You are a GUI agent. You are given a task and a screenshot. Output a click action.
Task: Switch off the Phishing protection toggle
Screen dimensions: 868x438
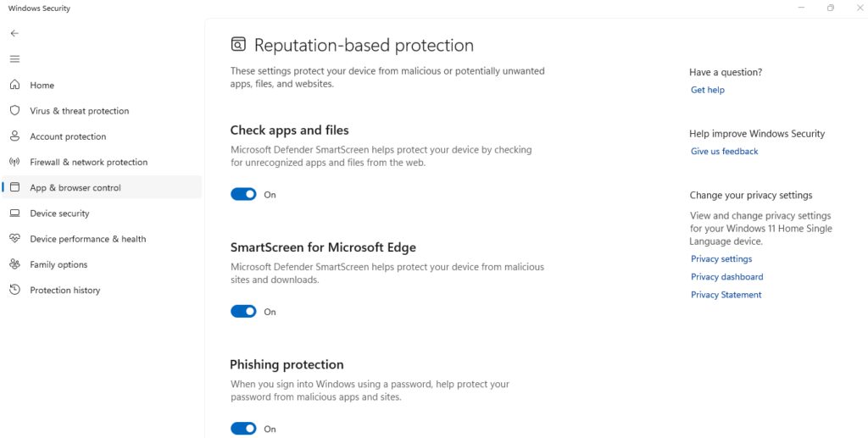point(243,429)
